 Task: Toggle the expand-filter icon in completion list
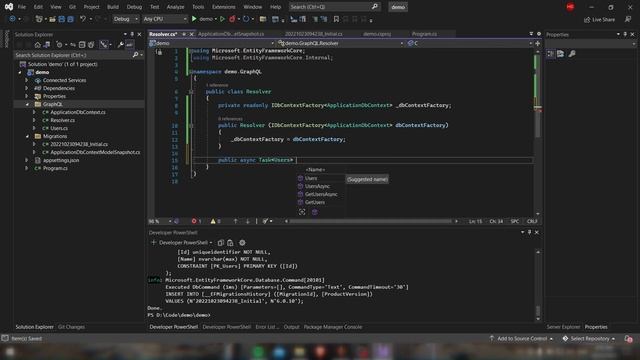302,212
